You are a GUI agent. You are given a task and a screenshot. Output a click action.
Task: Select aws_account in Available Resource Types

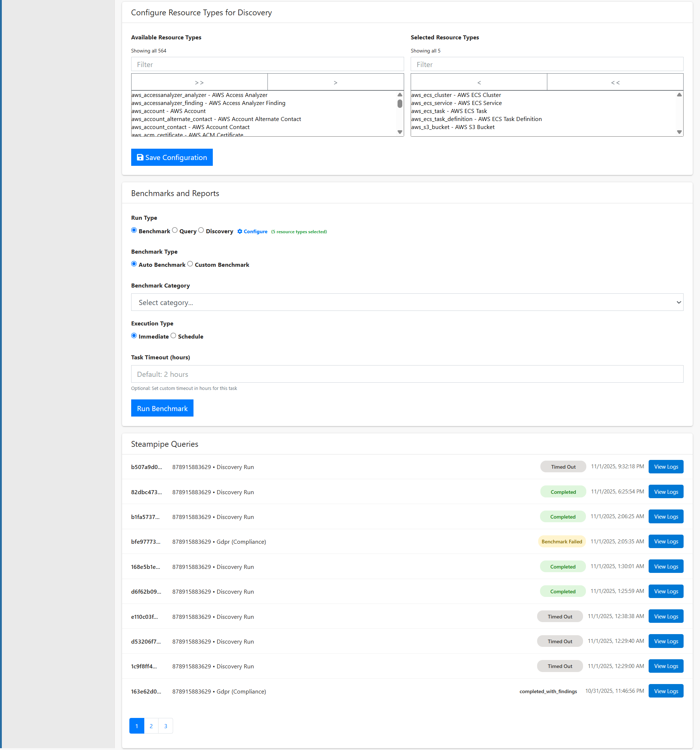[168, 111]
